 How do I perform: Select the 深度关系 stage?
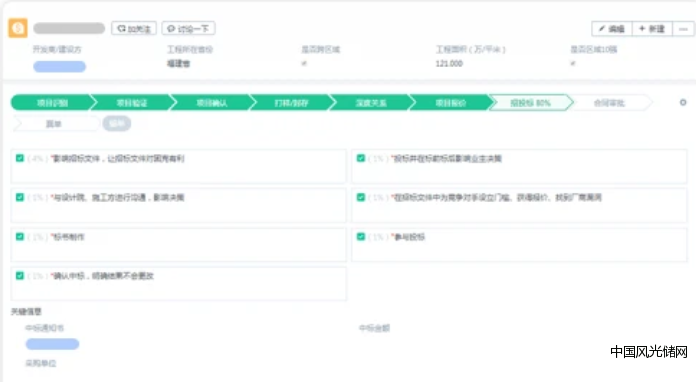point(371,103)
